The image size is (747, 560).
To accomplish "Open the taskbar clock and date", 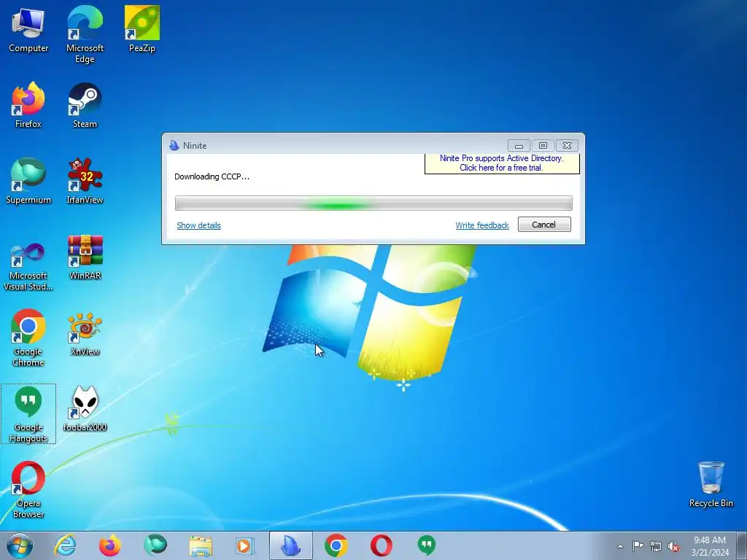I will click(710, 546).
